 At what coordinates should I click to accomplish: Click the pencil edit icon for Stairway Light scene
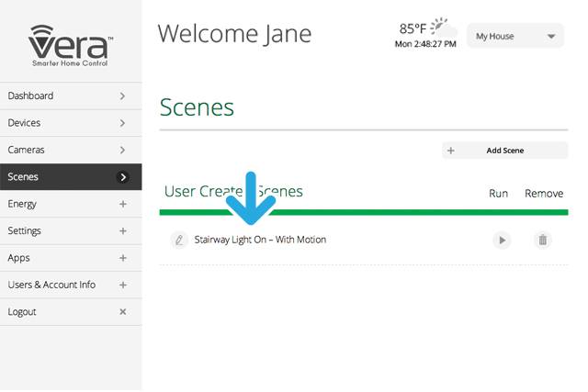(x=178, y=240)
